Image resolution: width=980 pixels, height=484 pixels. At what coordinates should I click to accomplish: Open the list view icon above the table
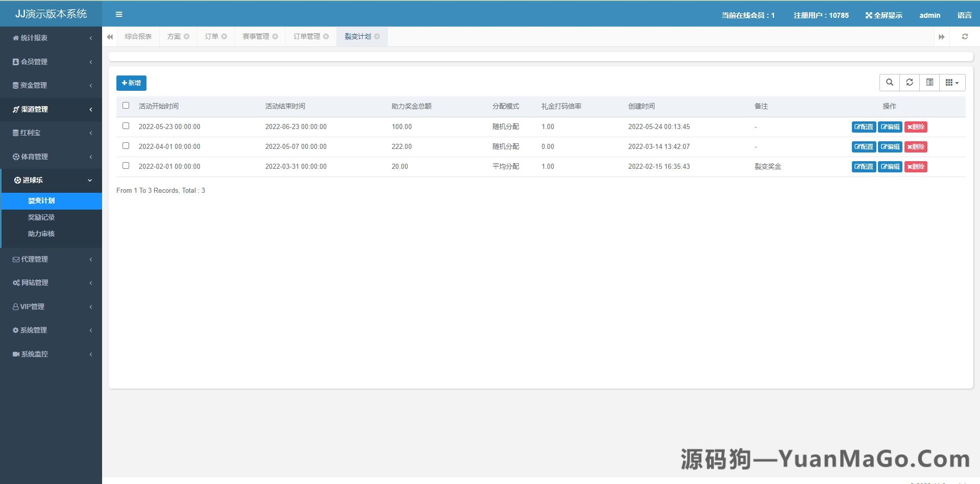929,82
